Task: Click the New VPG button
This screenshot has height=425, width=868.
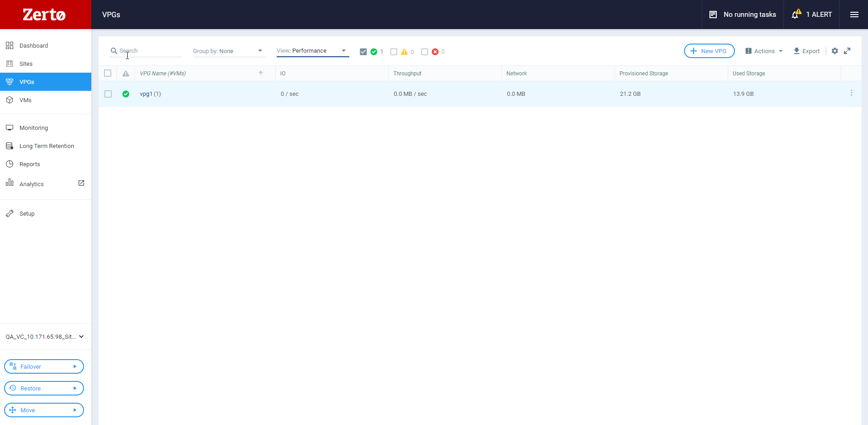Action: click(x=709, y=51)
